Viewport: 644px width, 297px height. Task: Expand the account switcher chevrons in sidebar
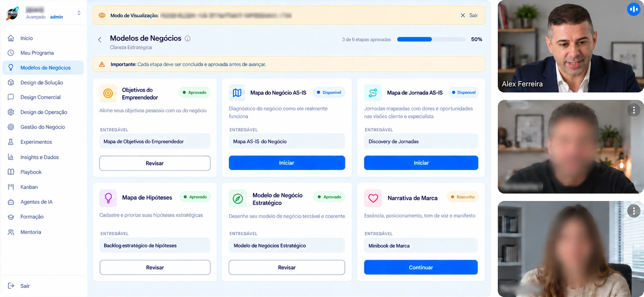tap(79, 13)
